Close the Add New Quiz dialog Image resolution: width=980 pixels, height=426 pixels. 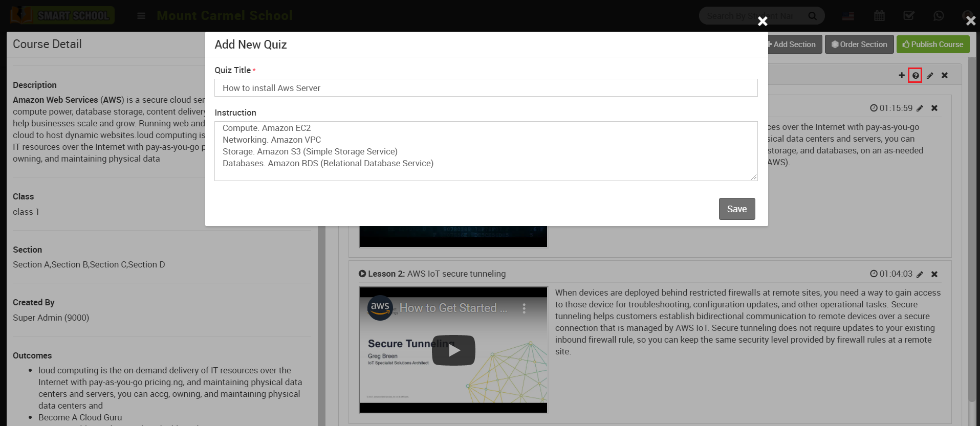click(763, 21)
